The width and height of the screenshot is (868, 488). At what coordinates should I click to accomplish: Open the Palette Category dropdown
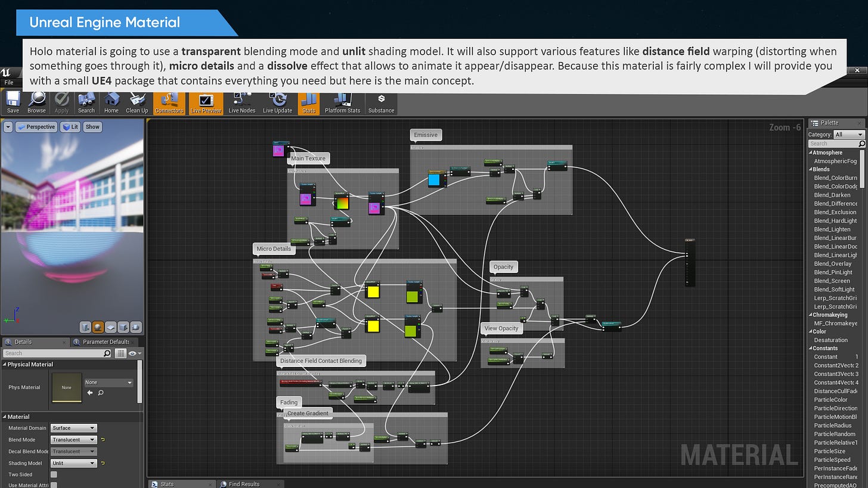pyautogui.click(x=849, y=135)
